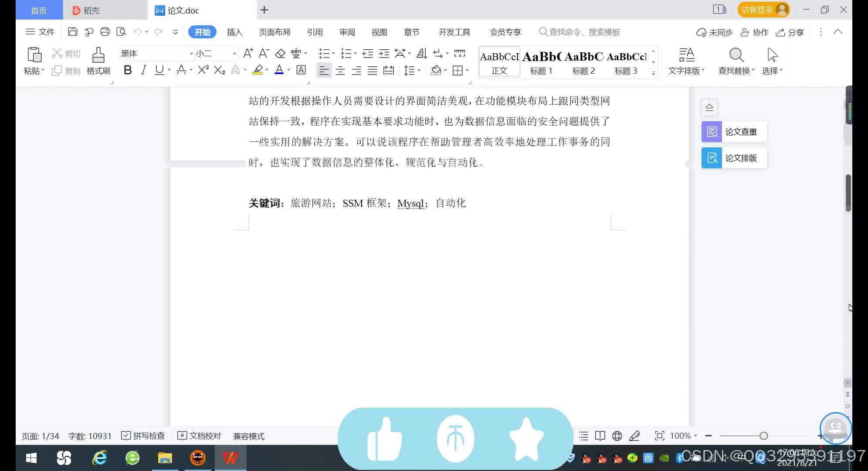Toggle spell check in status bar
Image resolution: width=868 pixels, height=471 pixels.
pos(143,436)
